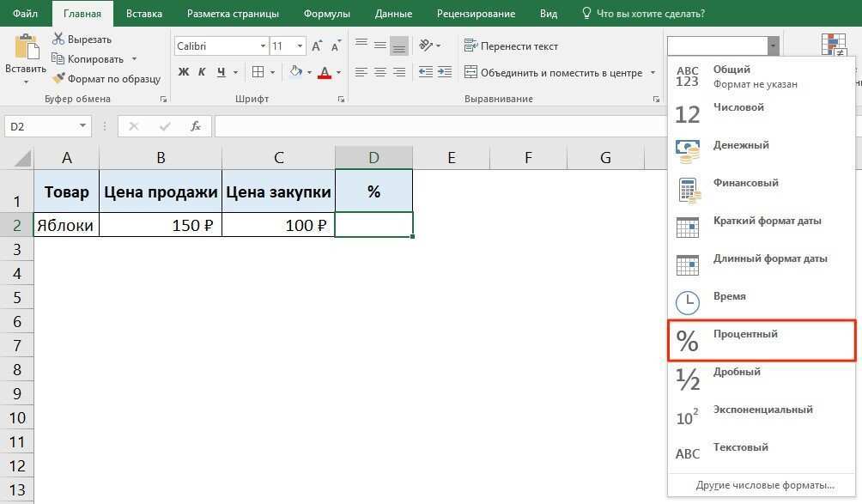Screen dimensions: 862x504
Task: Open the Calibri font name dropdown
Action: 262,46
